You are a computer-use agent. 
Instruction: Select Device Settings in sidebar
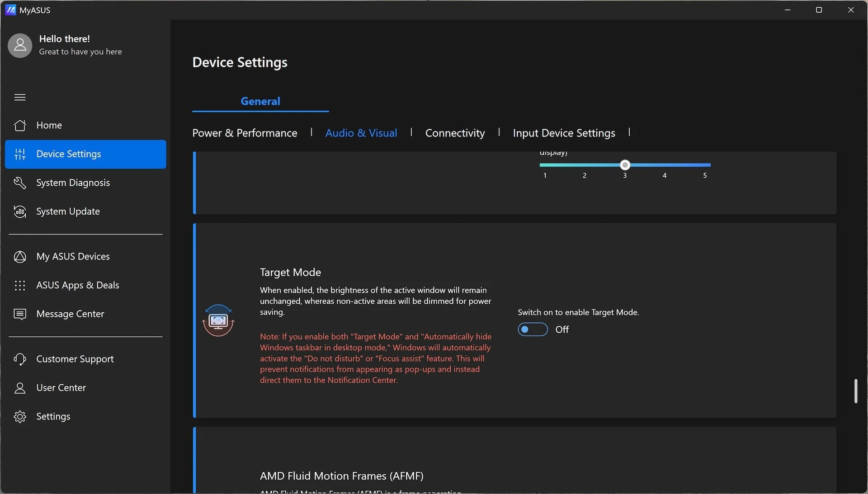pos(85,154)
